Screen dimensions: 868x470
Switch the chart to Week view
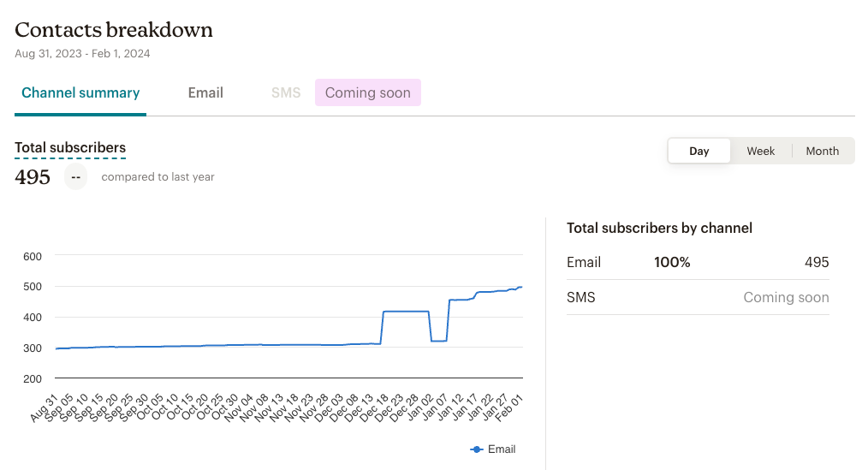coord(760,151)
